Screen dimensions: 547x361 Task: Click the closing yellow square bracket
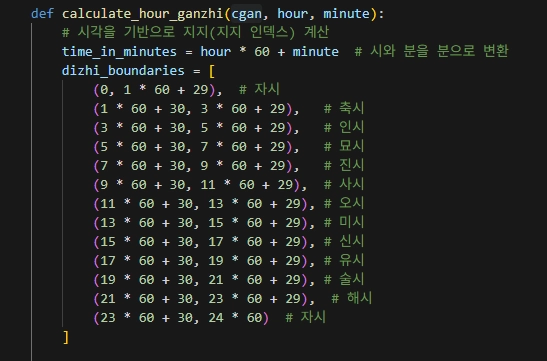66,337
